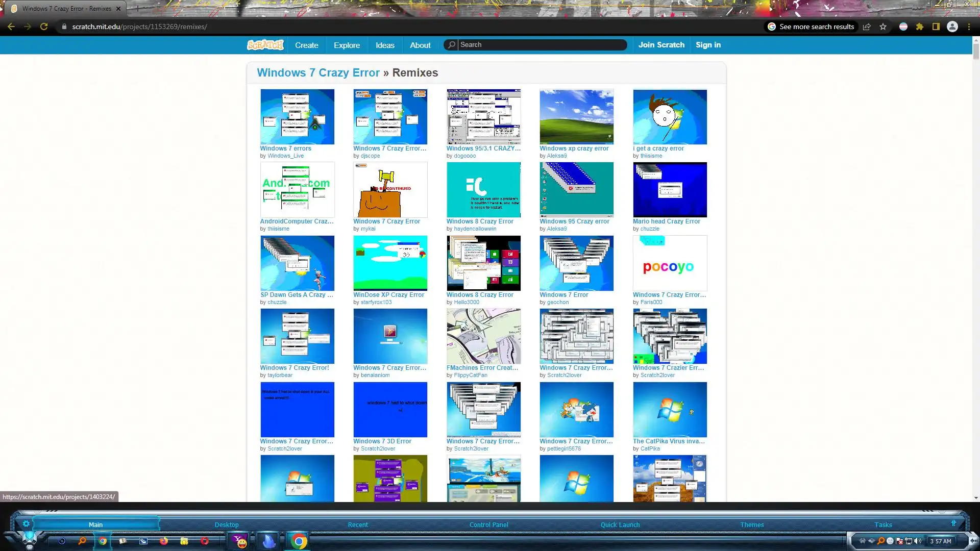The height and width of the screenshot is (551, 980).
Task: Open the Explore menu item
Action: click(x=347, y=45)
